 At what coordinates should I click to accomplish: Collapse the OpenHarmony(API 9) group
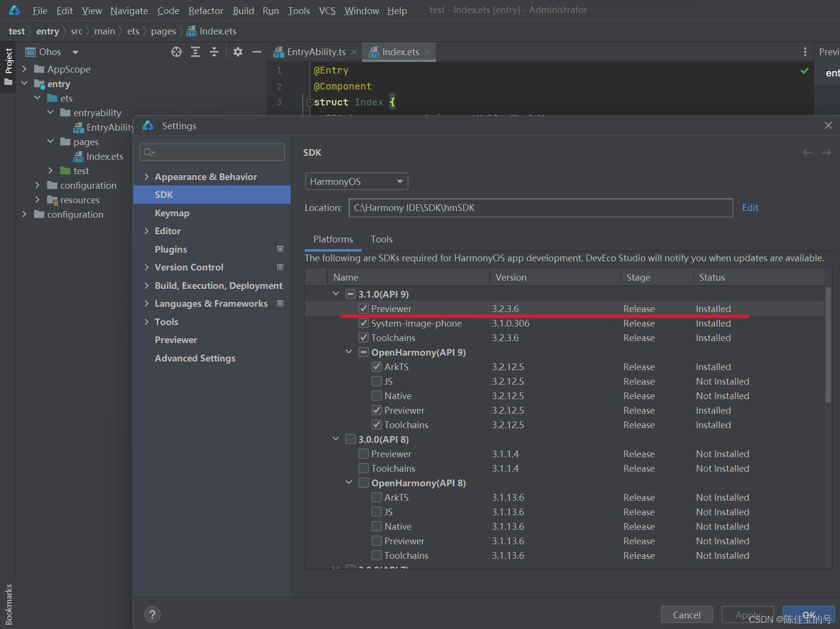pos(349,352)
